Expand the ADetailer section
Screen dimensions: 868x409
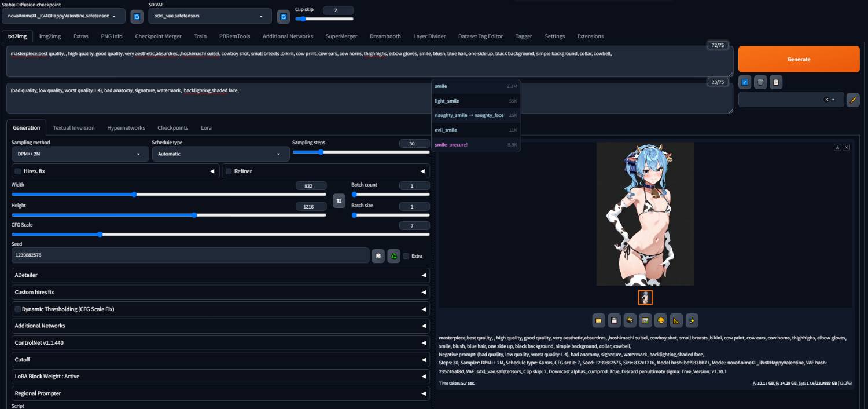pos(220,275)
